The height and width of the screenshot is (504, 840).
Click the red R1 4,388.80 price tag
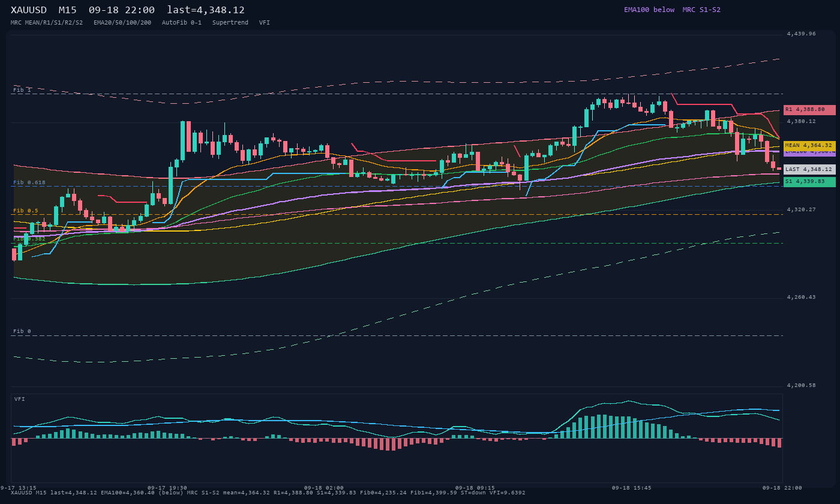coord(809,110)
